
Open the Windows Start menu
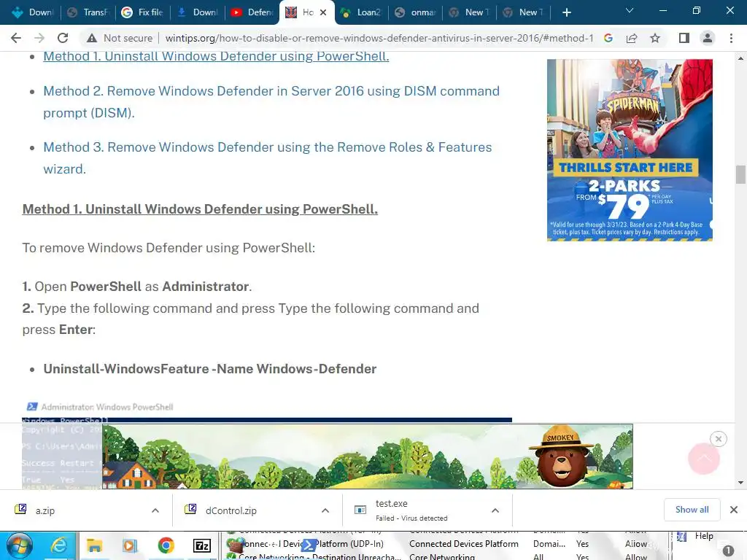pos(19,545)
